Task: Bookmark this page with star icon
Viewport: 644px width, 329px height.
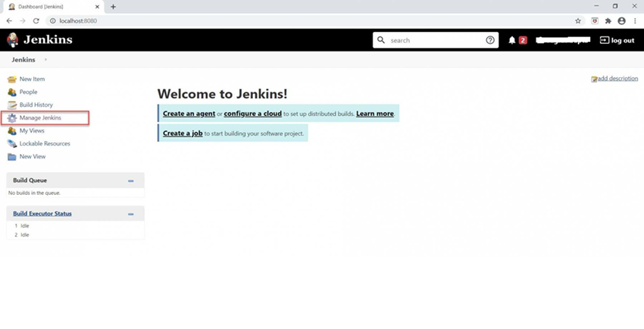Action: pyautogui.click(x=578, y=21)
